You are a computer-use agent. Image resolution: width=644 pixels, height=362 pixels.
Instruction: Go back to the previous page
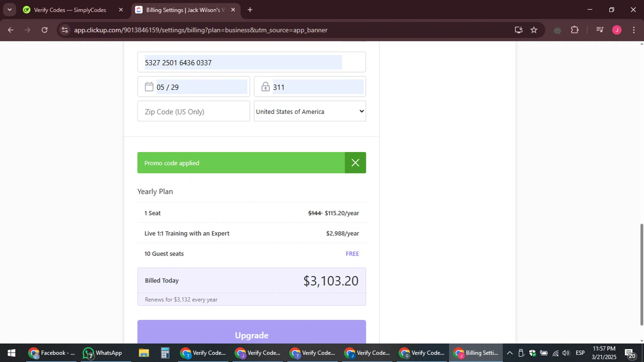pos(11,30)
